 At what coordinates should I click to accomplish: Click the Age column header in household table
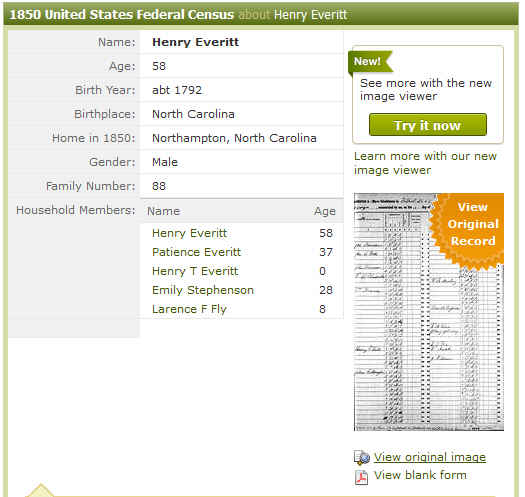[x=325, y=211]
